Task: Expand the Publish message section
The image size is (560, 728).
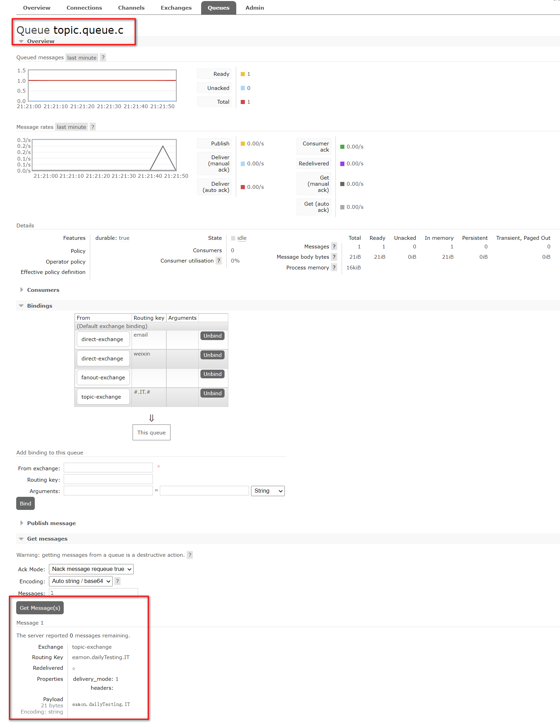Action: coord(51,523)
